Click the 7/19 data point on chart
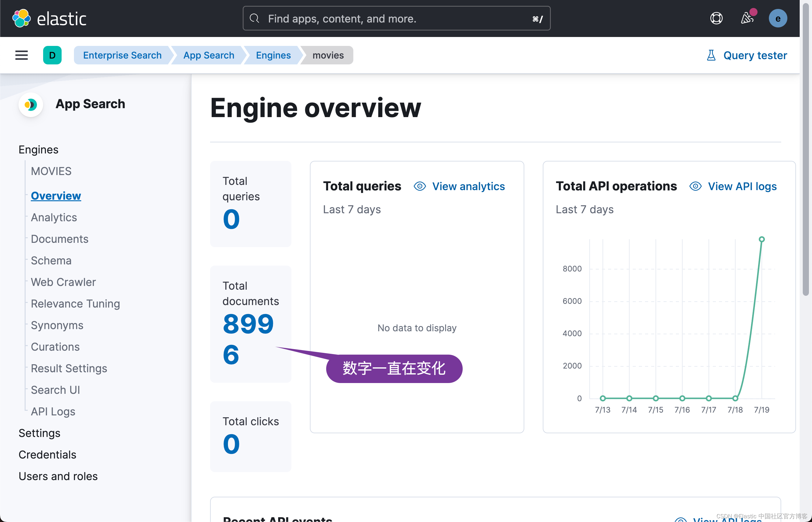The width and height of the screenshot is (812, 522). (762, 239)
